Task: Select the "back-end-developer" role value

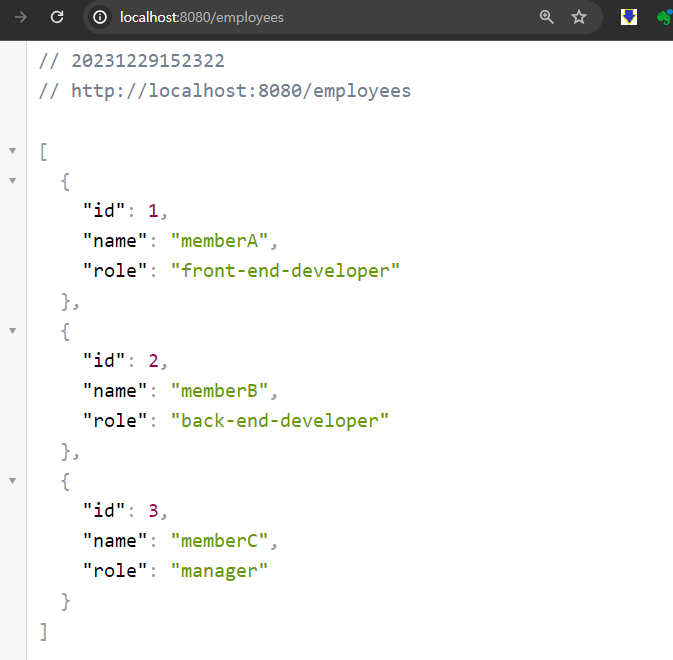Action: tap(279, 421)
